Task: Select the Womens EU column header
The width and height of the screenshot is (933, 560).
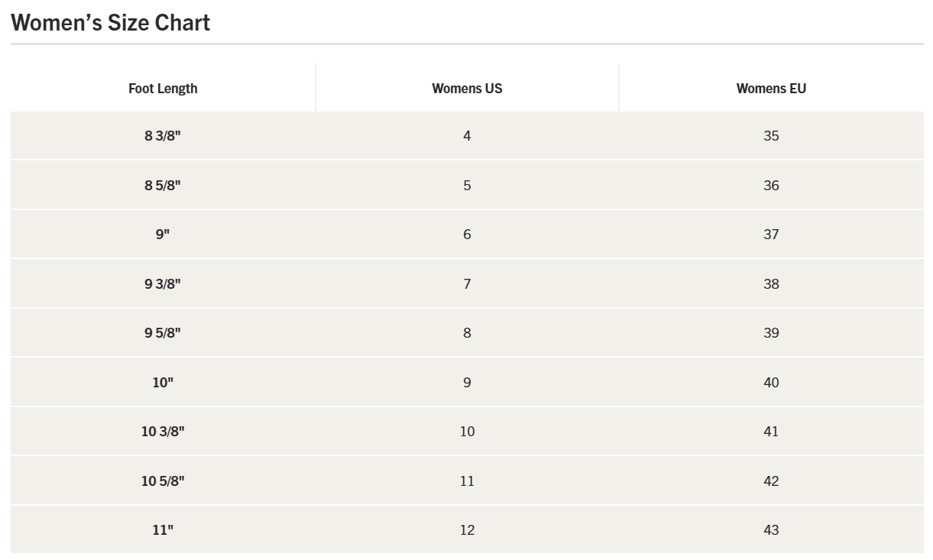Action: [x=771, y=89]
